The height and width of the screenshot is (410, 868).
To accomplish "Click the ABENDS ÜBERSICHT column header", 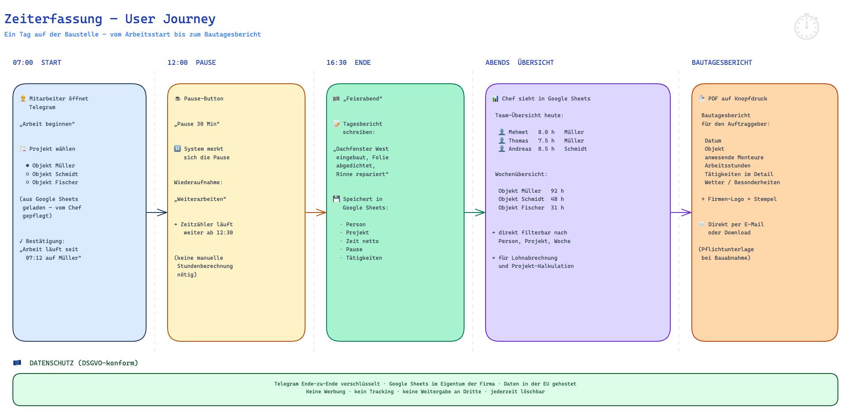I will pyautogui.click(x=520, y=63).
